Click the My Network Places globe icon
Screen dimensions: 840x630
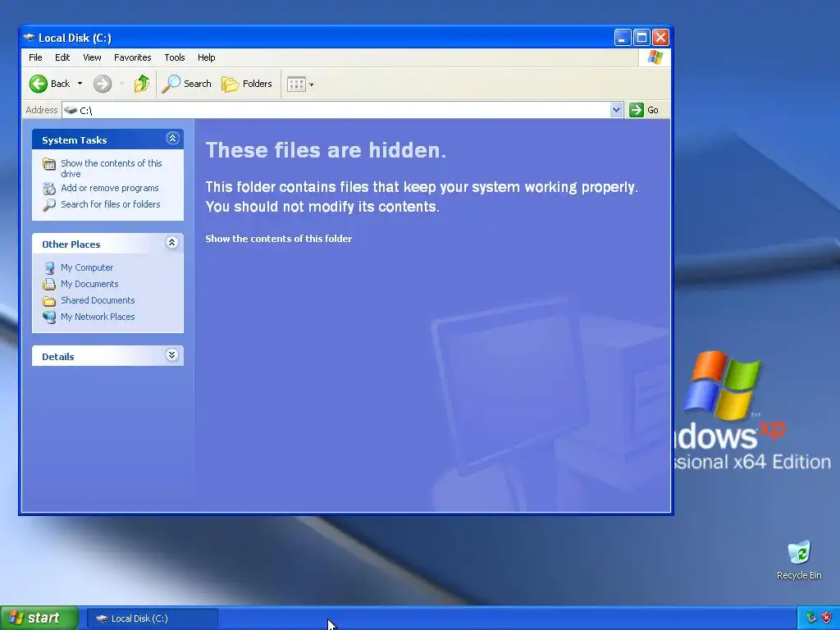click(49, 317)
